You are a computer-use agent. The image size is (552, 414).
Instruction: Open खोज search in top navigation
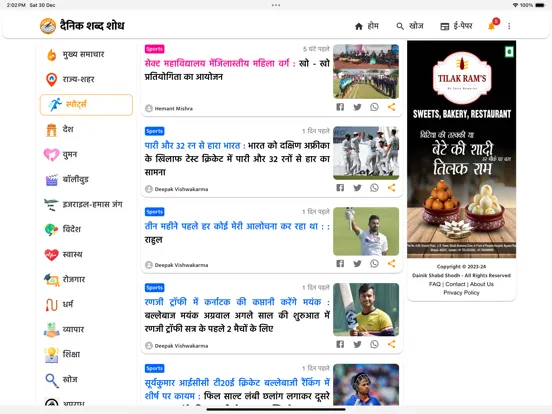[x=410, y=26]
